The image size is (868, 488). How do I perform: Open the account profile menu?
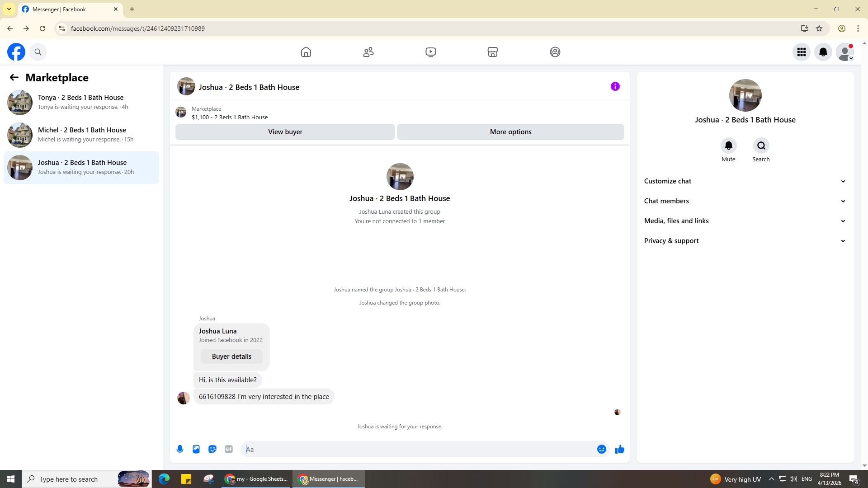pos(845,52)
